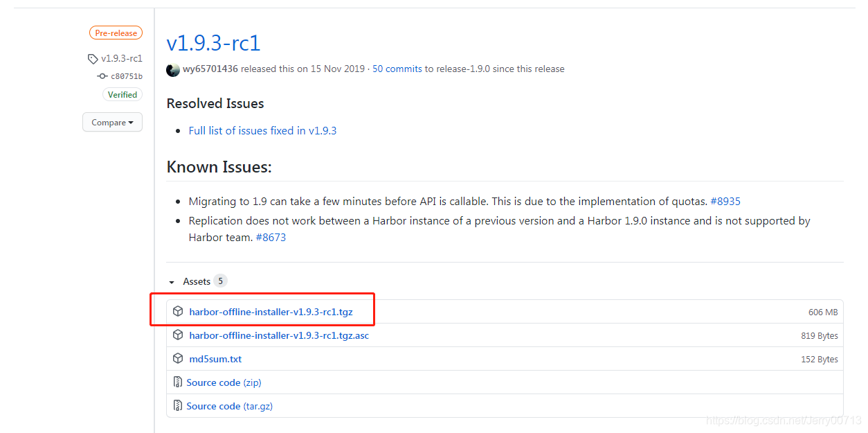868x433 pixels.
Task: Download md5sum.txt
Action: point(215,359)
